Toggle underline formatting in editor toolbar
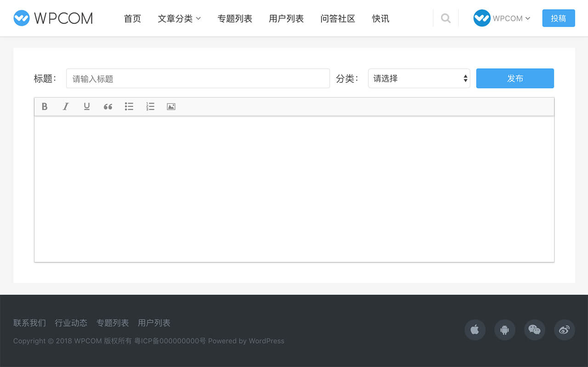 87,107
